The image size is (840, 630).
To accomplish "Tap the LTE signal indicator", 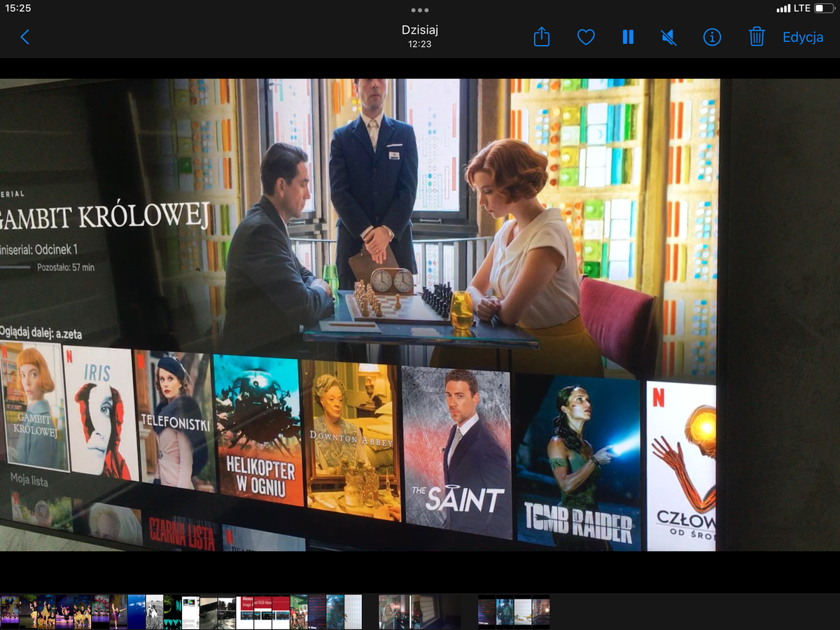I will point(793,8).
